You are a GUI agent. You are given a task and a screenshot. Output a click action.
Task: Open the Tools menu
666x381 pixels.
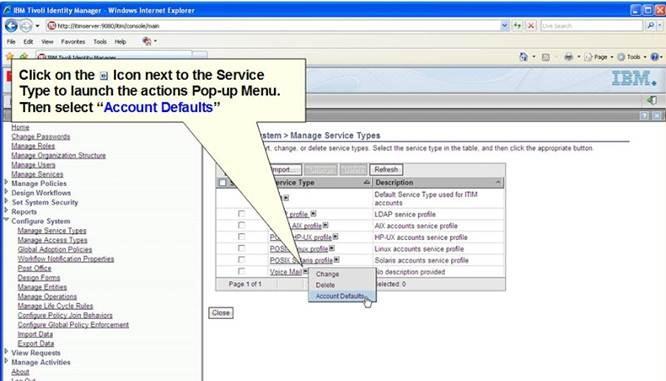pyautogui.click(x=100, y=42)
